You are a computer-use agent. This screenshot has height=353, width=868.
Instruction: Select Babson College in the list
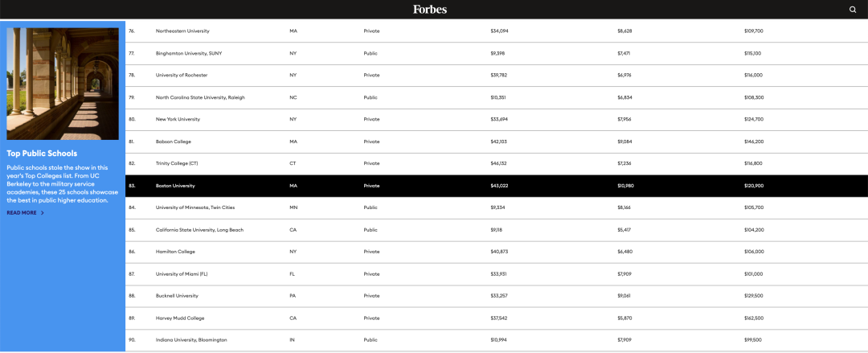(x=174, y=142)
